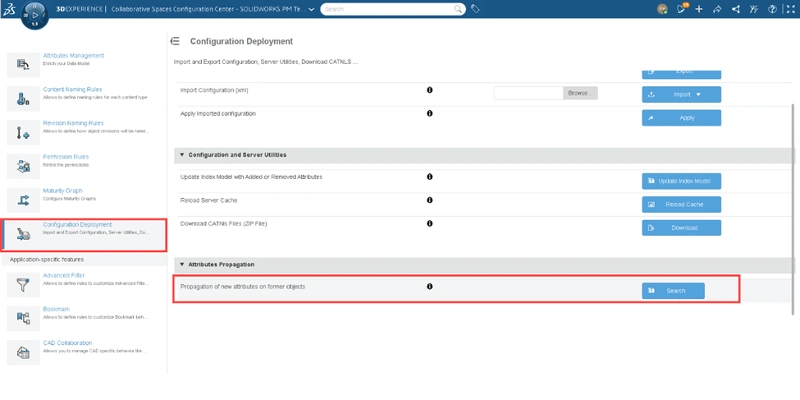Open Maturity Graph link
Screen dimensions: 800x400
click(x=63, y=191)
